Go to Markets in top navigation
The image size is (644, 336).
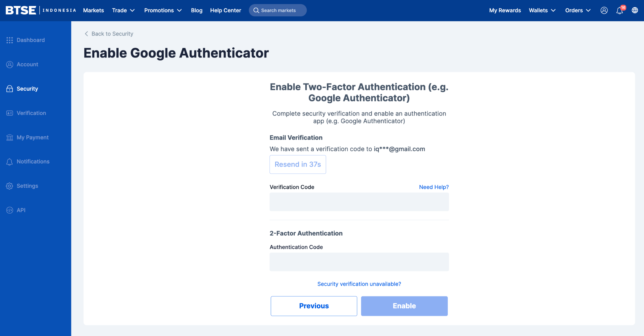pyautogui.click(x=93, y=10)
